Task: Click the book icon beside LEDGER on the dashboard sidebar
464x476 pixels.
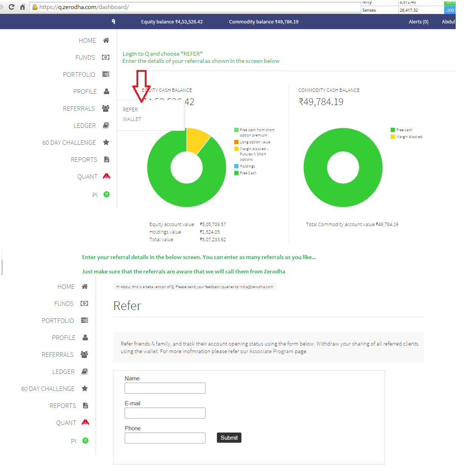Action: (106, 125)
